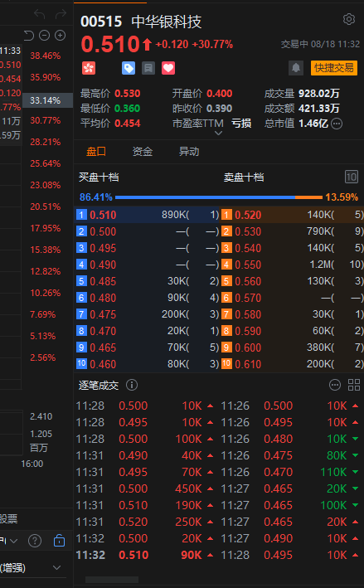
Task: Zoom out chart with minus icon
Action: pyautogui.click(x=44, y=36)
